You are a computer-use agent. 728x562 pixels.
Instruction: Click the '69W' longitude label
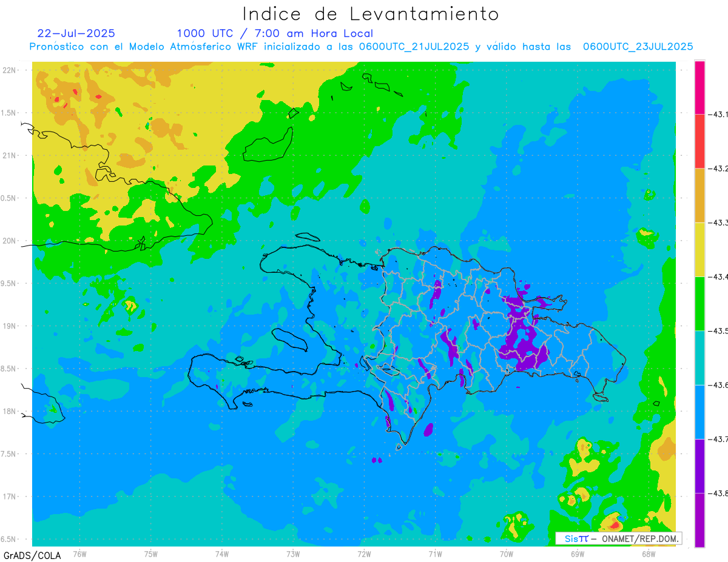578,554
